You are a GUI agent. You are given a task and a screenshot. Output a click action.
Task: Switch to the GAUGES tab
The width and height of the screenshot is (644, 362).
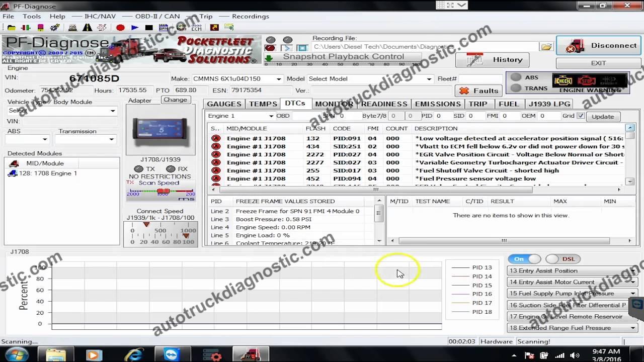coord(224,104)
